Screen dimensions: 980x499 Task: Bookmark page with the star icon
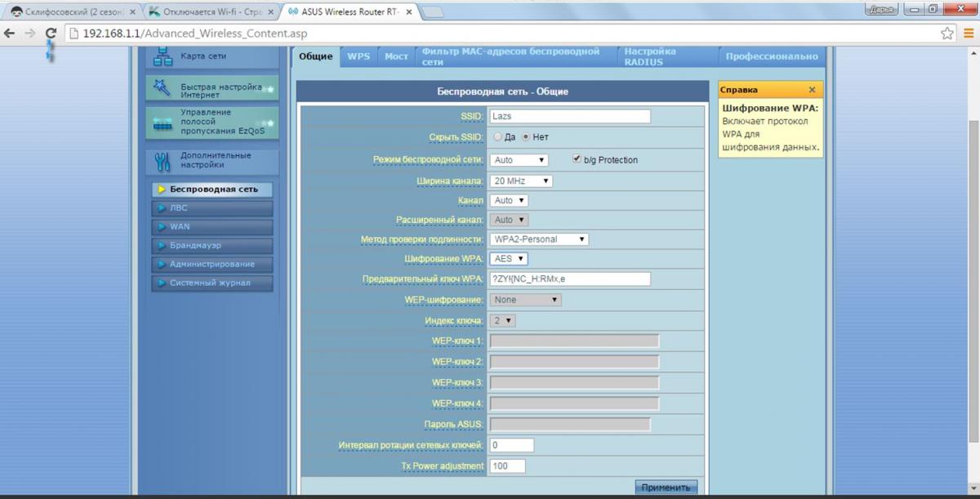click(x=947, y=33)
